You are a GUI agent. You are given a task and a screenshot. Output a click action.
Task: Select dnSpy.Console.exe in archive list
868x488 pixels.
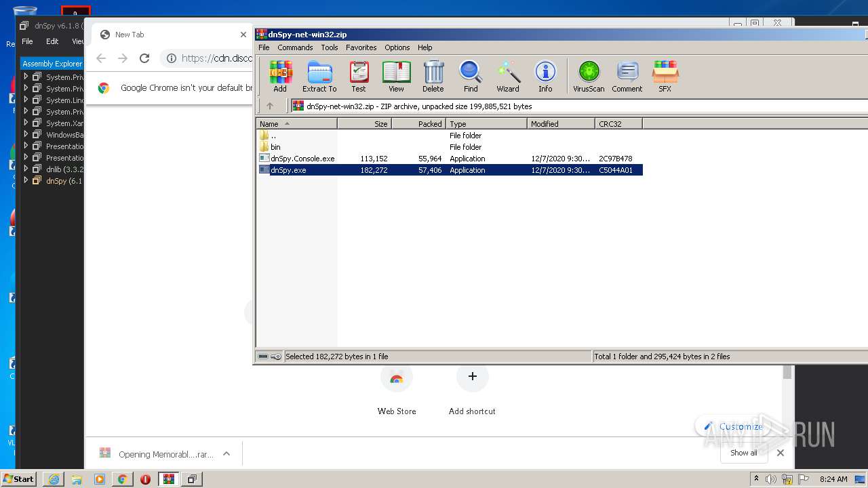click(450, 159)
